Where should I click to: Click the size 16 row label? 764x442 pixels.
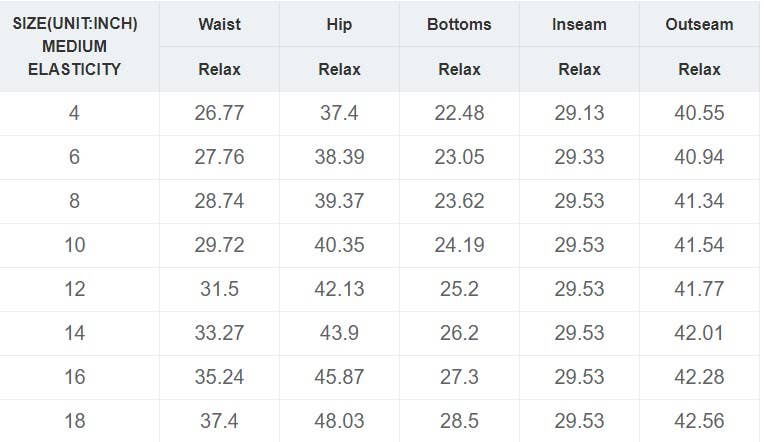click(75, 377)
